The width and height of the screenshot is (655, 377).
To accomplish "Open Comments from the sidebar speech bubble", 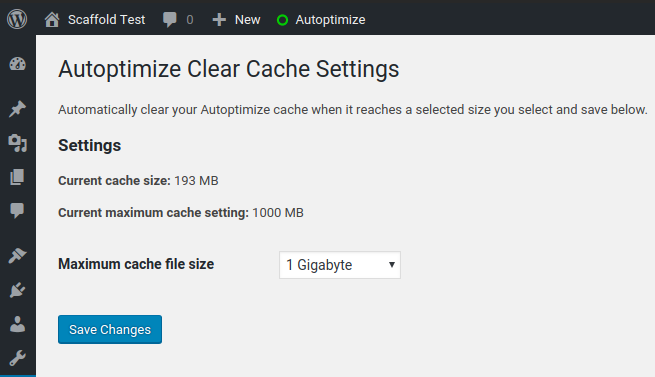I will (18, 210).
